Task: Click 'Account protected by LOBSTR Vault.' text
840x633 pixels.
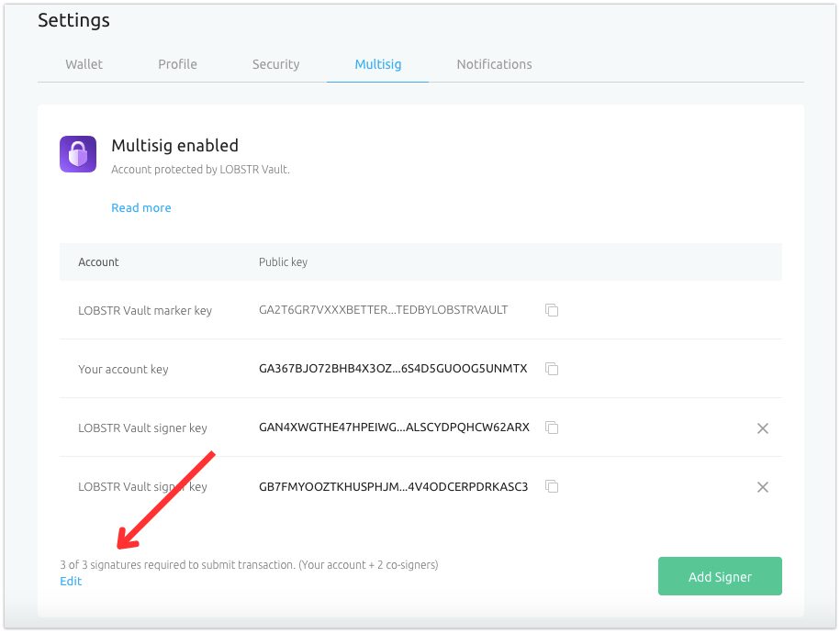Action: pos(200,170)
